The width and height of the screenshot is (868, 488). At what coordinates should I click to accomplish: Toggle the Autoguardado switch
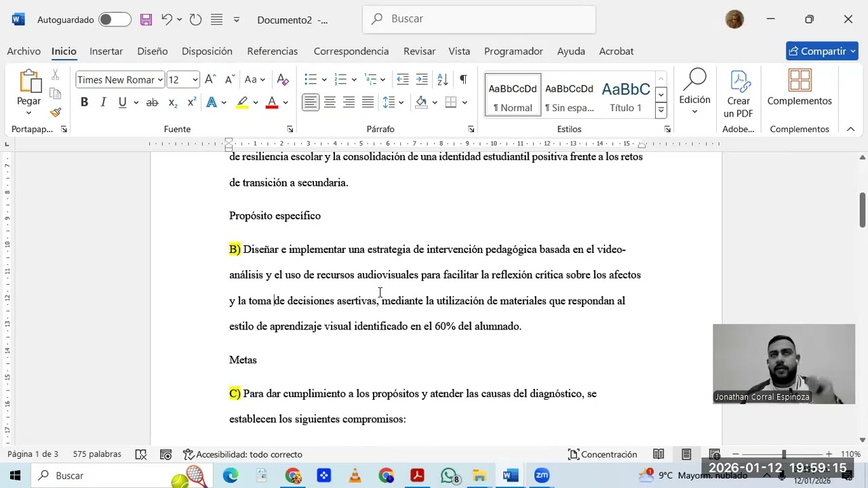click(x=115, y=20)
